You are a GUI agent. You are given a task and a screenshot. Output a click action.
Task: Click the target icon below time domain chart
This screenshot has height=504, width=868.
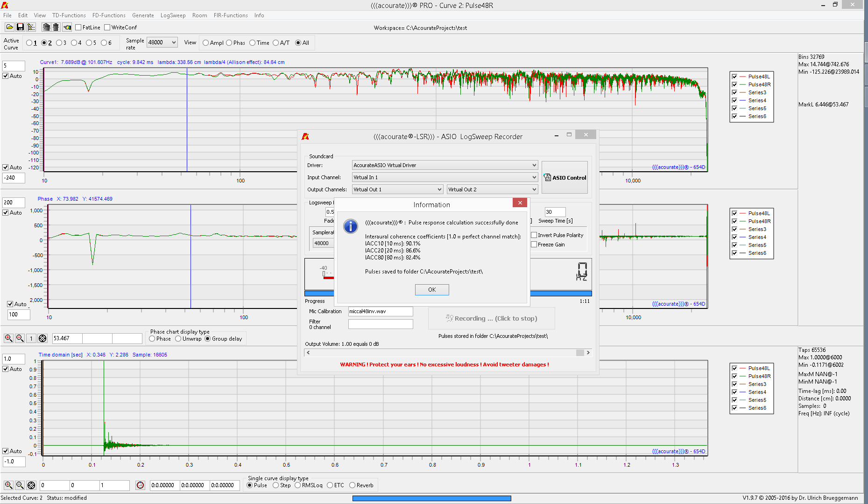coord(31,485)
